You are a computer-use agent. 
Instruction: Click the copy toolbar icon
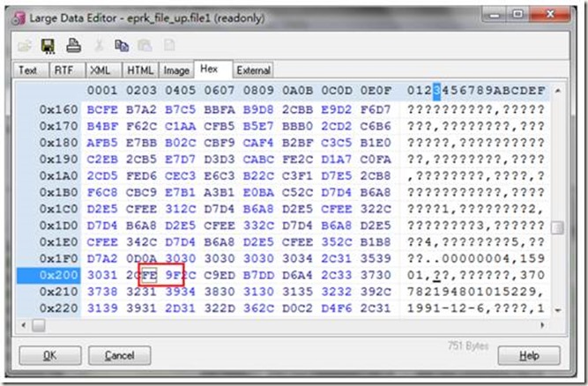122,45
